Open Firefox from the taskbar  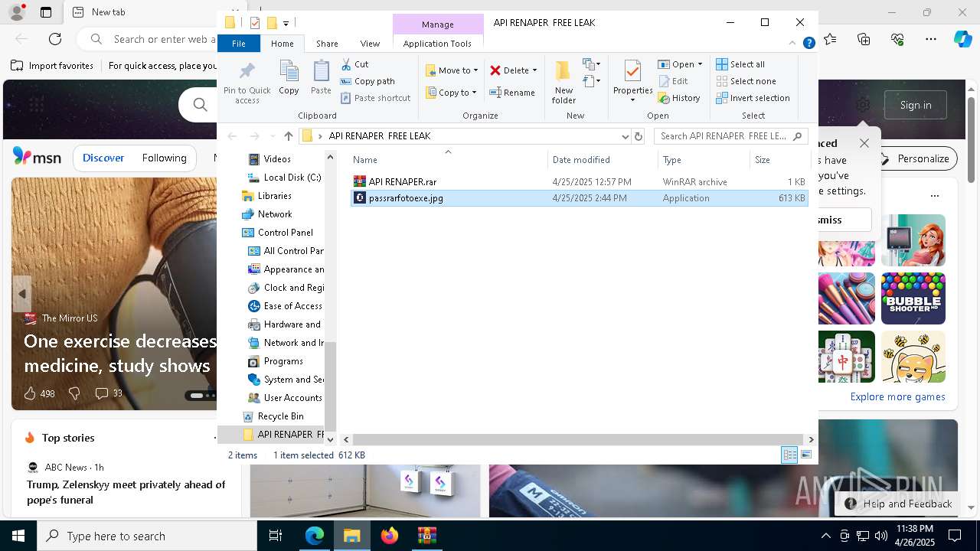tap(390, 536)
